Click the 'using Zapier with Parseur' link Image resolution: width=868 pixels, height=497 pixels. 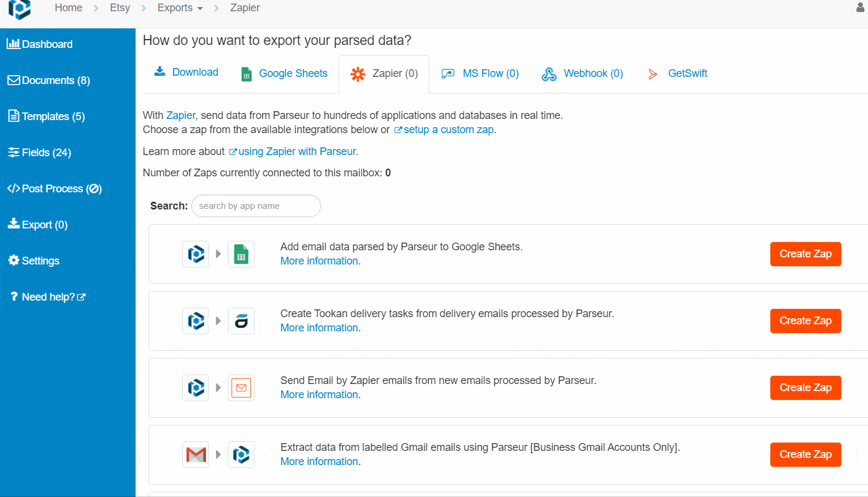click(297, 151)
